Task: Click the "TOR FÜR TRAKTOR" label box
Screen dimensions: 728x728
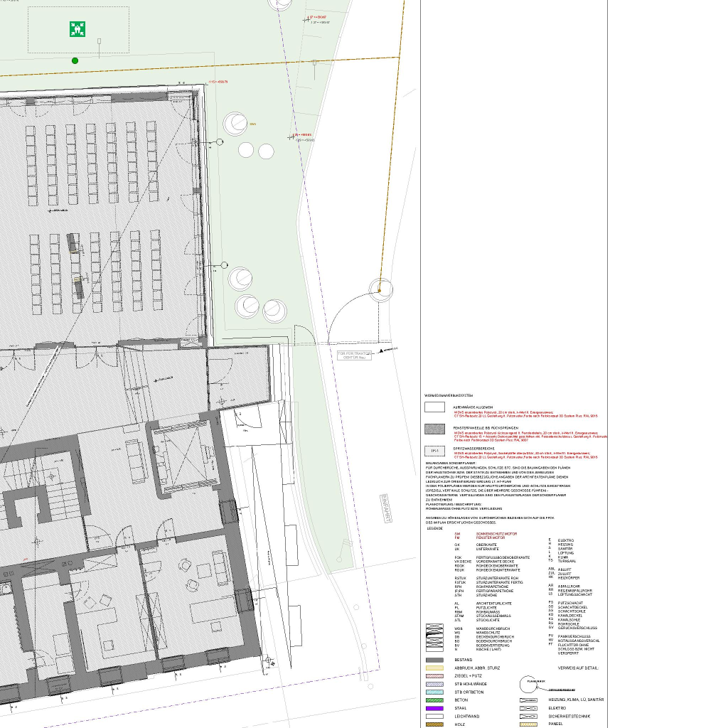Action: pos(353,355)
